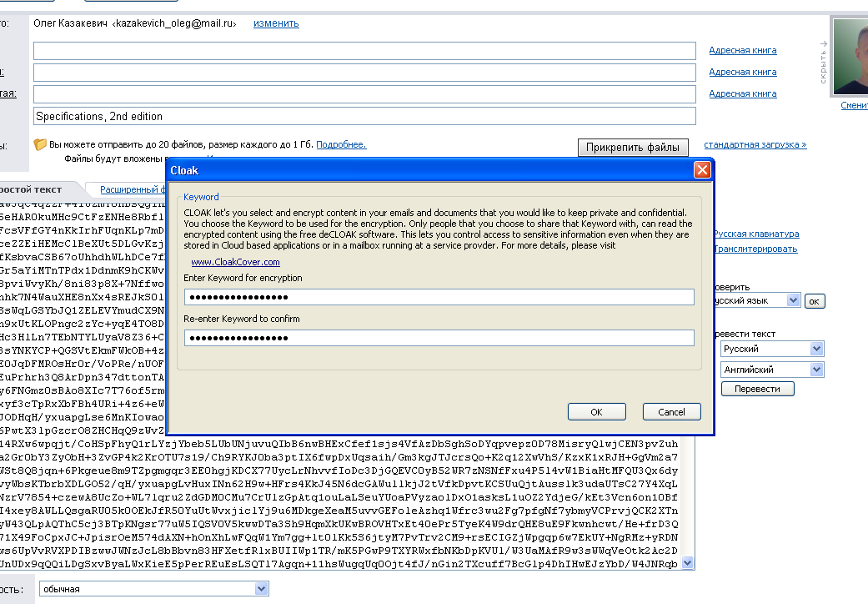Open the стандартная загрузка link
868x614 pixels.
[x=755, y=144]
